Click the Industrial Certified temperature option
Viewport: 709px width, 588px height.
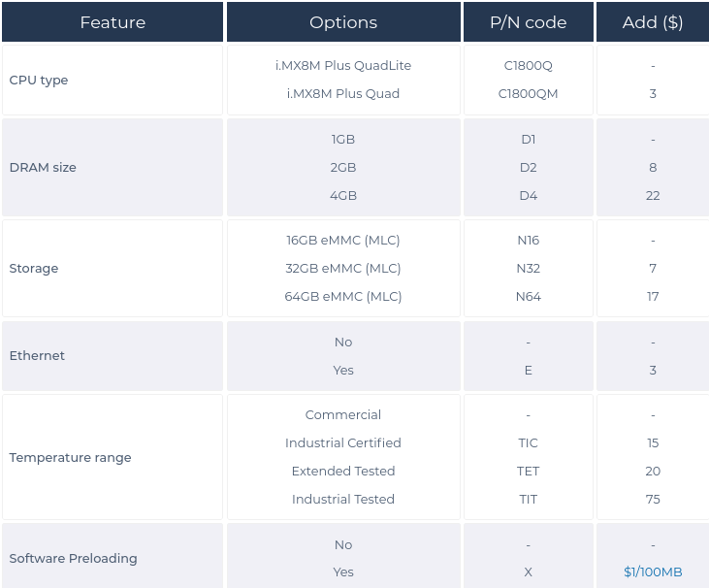tap(343, 442)
